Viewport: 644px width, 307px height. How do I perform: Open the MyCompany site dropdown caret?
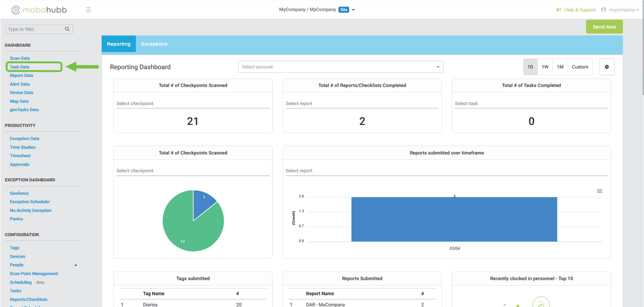coord(353,10)
